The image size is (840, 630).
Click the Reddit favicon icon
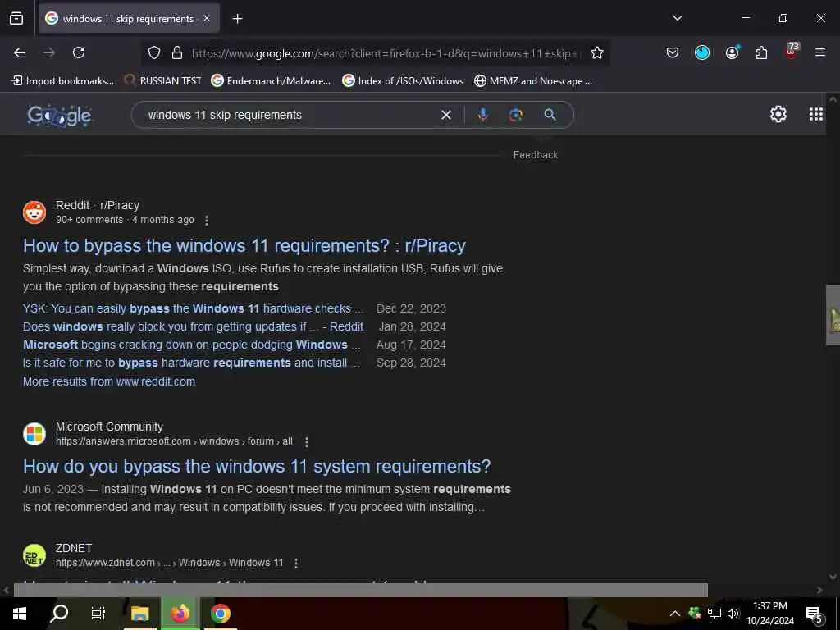pyautogui.click(x=34, y=212)
